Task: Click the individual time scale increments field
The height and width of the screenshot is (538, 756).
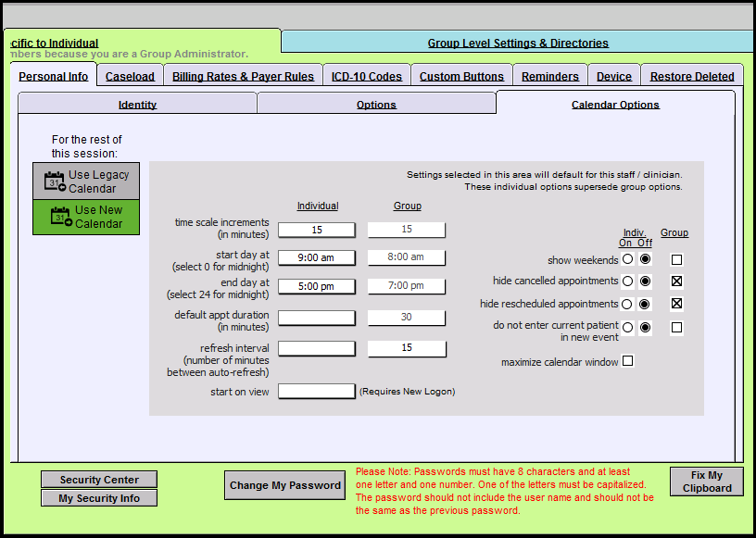Action: pos(316,230)
